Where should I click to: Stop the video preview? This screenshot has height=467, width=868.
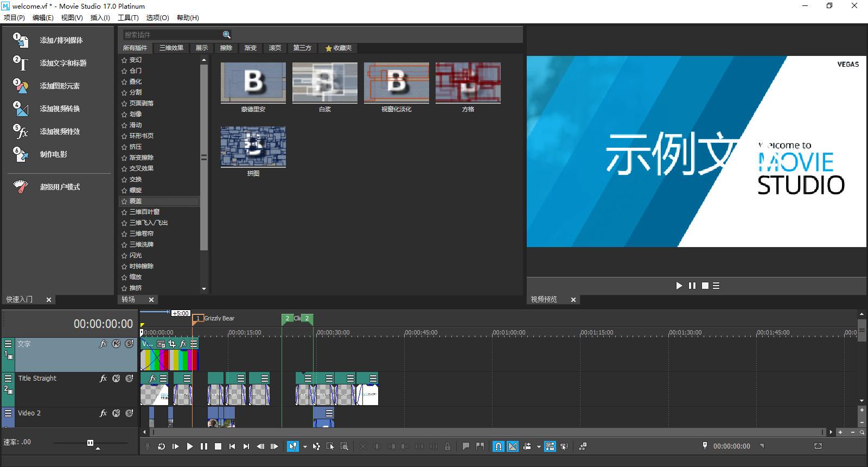(x=705, y=286)
